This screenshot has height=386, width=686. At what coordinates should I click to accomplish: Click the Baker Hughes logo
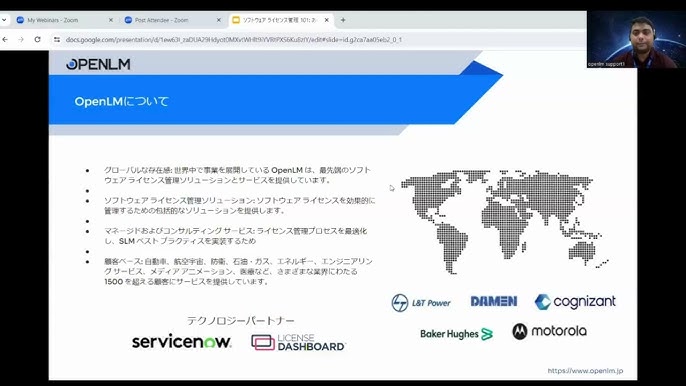(456, 334)
